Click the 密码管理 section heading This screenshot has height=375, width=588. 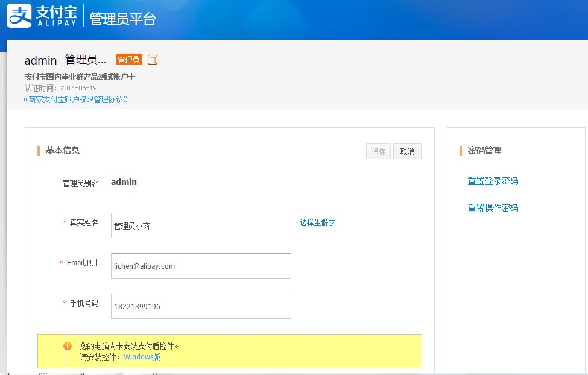point(485,150)
